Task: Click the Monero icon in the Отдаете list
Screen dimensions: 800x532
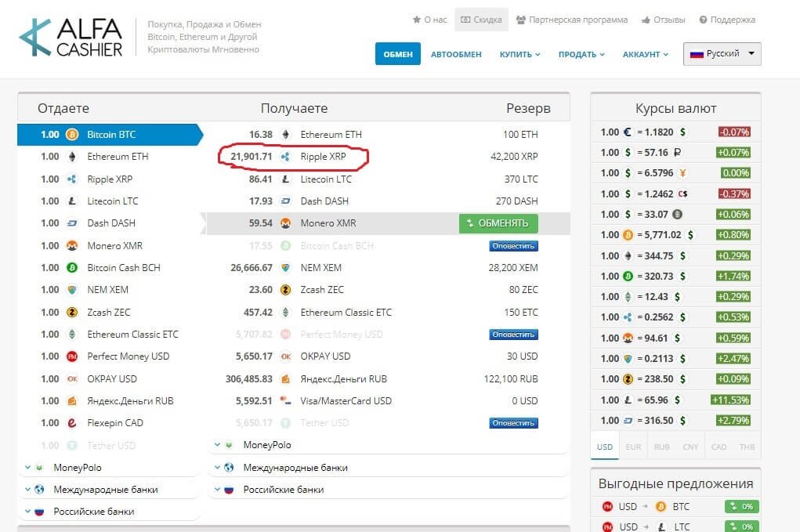Action: click(x=72, y=245)
